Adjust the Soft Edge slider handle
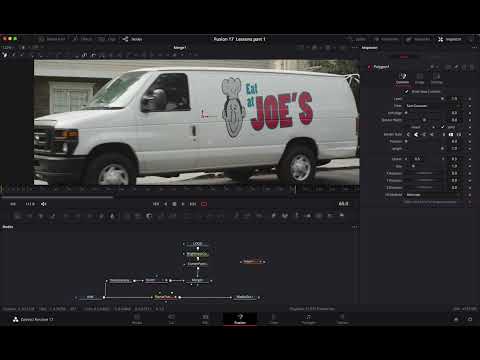The height and width of the screenshot is (360, 480). pyautogui.click(x=406, y=113)
